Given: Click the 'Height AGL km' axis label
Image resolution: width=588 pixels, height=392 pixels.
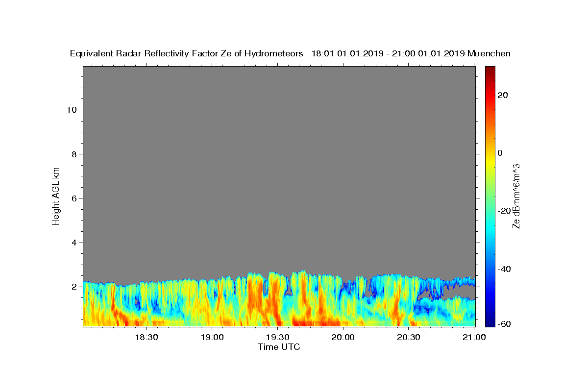Looking at the screenshot, I should click(x=56, y=195).
